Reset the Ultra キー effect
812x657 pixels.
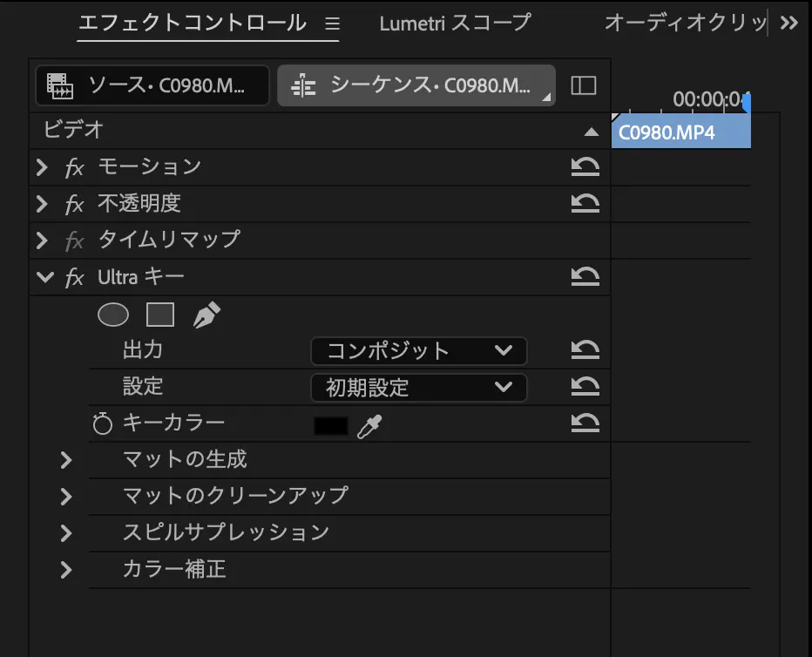click(585, 277)
